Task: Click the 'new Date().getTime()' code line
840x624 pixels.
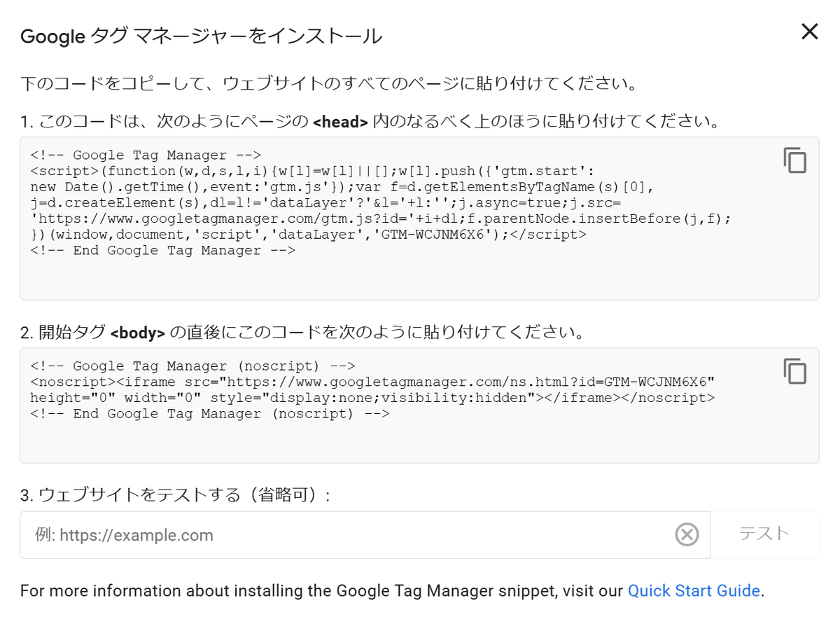Action: coord(342,187)
